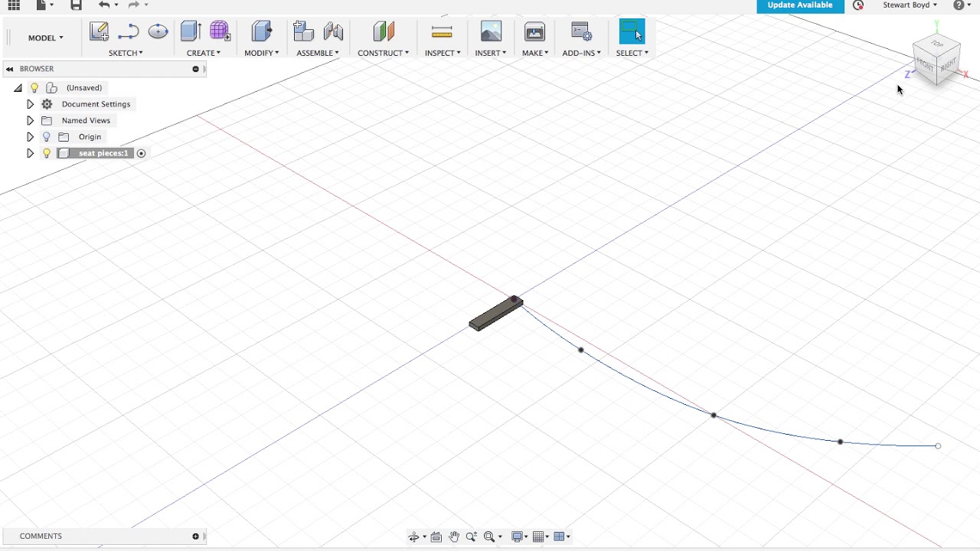This screenshot has width=980, height=551.
Task: Click the Update Available button
Action: (800, 5)
